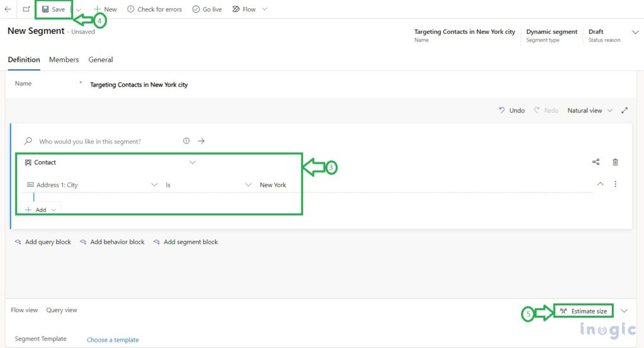This screenshot has width=644, height=348.
Task: Click the expand to full screen icon
Action: click(x=625, y=110)
